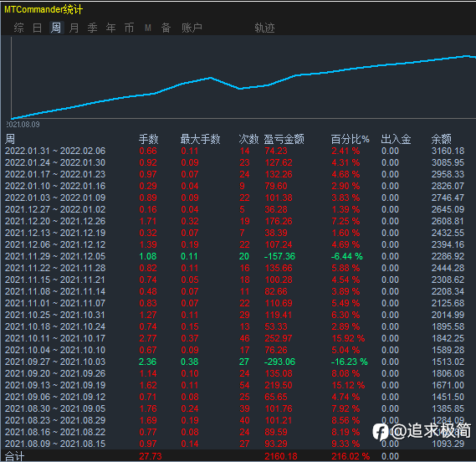Select the 2021.11.29 ~ 2021.12.05 week row

tap(238, 256)
